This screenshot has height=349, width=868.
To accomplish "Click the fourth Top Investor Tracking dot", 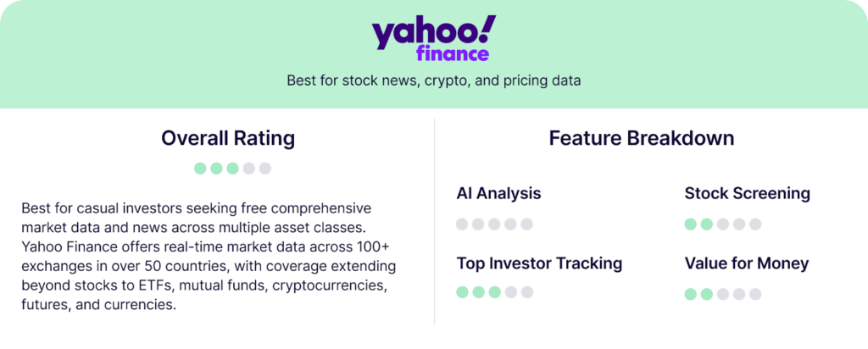I will pyautogui.click(x=510, y=292).
